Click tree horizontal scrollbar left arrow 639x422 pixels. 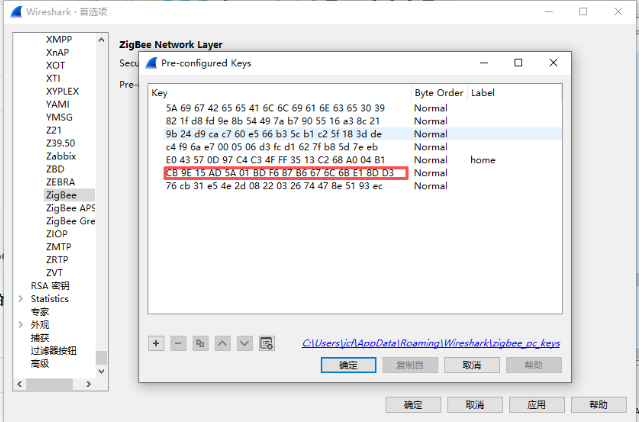click(x=19, y=384)
